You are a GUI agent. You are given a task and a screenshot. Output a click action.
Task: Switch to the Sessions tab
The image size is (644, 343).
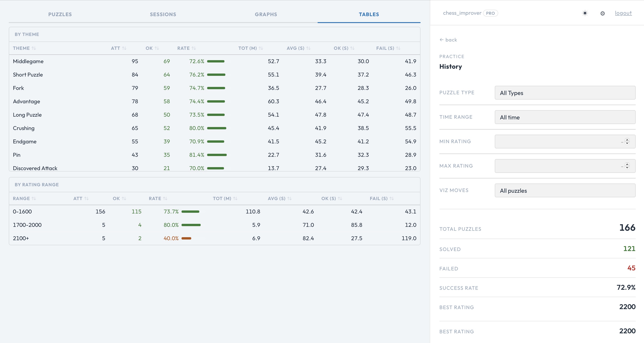pyautogui.click(x=163, y=15)
